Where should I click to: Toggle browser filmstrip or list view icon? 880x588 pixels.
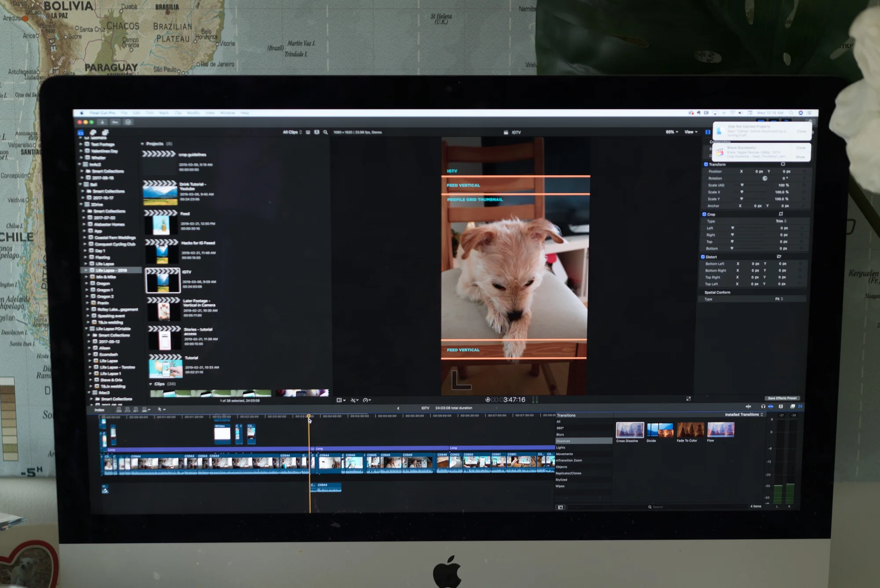click(x=308, y=132)
